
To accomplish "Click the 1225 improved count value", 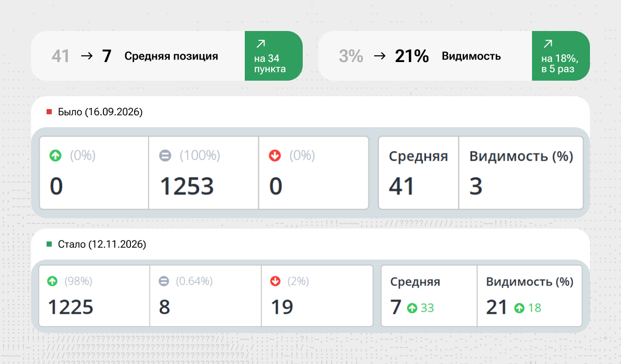I will coord(71,307).
